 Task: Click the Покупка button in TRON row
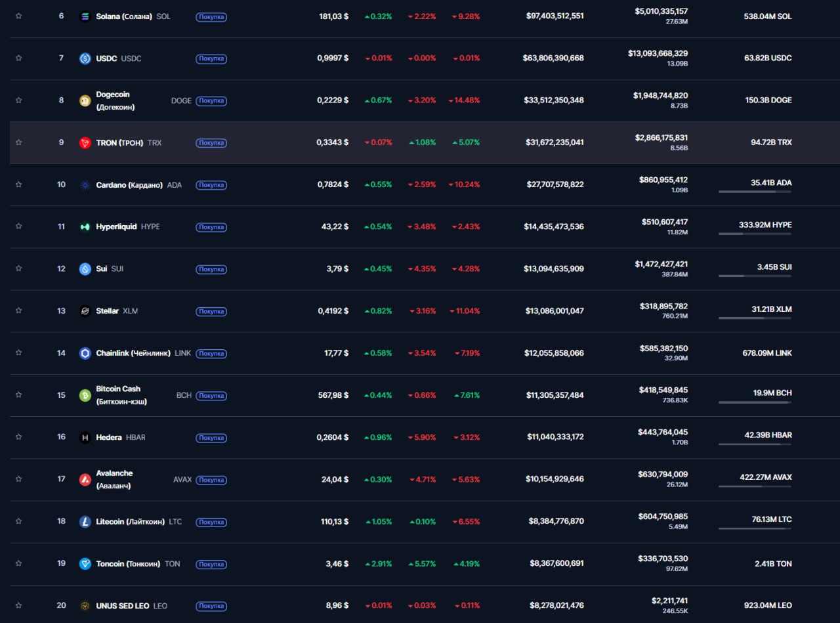point(211,143)
